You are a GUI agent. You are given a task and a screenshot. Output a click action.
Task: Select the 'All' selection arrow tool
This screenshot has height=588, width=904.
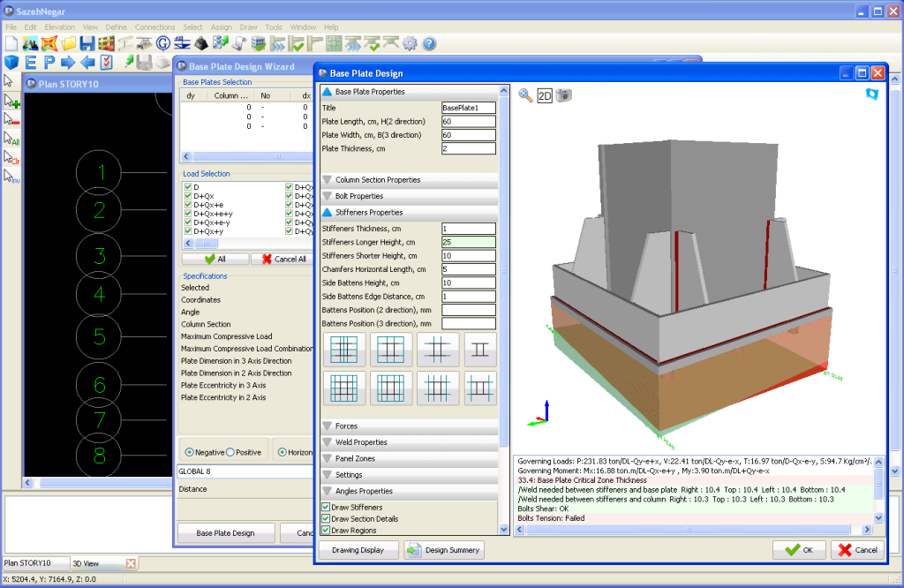pyautogui.click(x=11, y=139)
